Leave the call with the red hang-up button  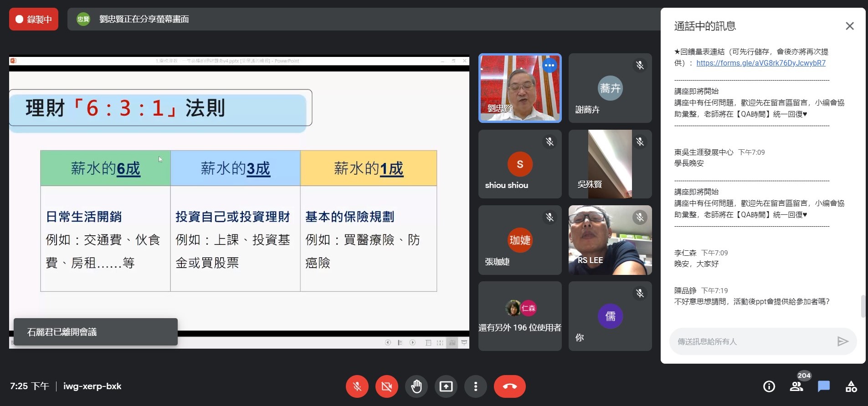point(509,386)
